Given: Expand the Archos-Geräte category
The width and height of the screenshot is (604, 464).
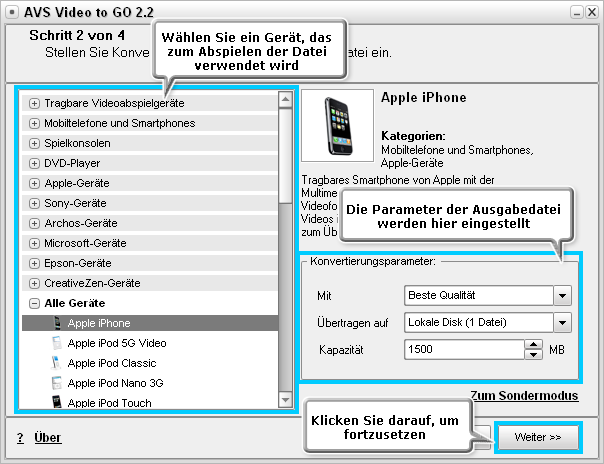Looking at the screenshot, I should (x=34, y=223).
